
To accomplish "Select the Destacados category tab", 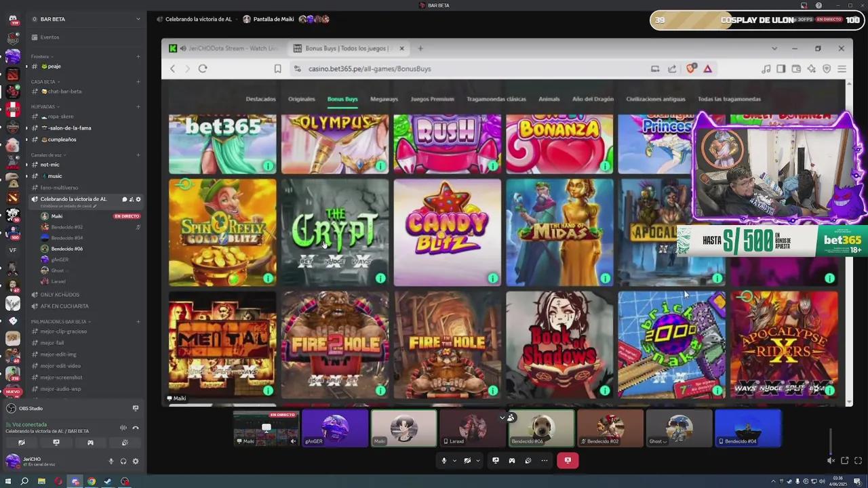I will 260,99.
